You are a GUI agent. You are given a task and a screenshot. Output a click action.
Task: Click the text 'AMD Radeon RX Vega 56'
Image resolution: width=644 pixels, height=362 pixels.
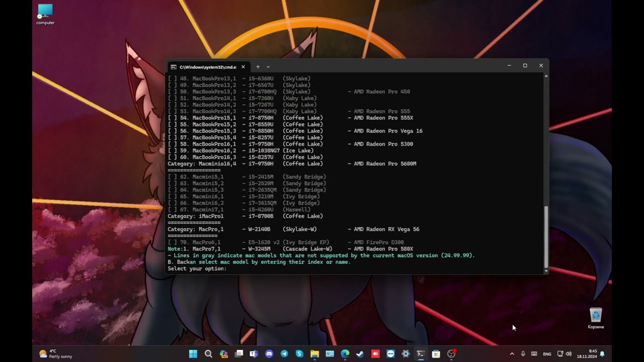coord(386,229)
